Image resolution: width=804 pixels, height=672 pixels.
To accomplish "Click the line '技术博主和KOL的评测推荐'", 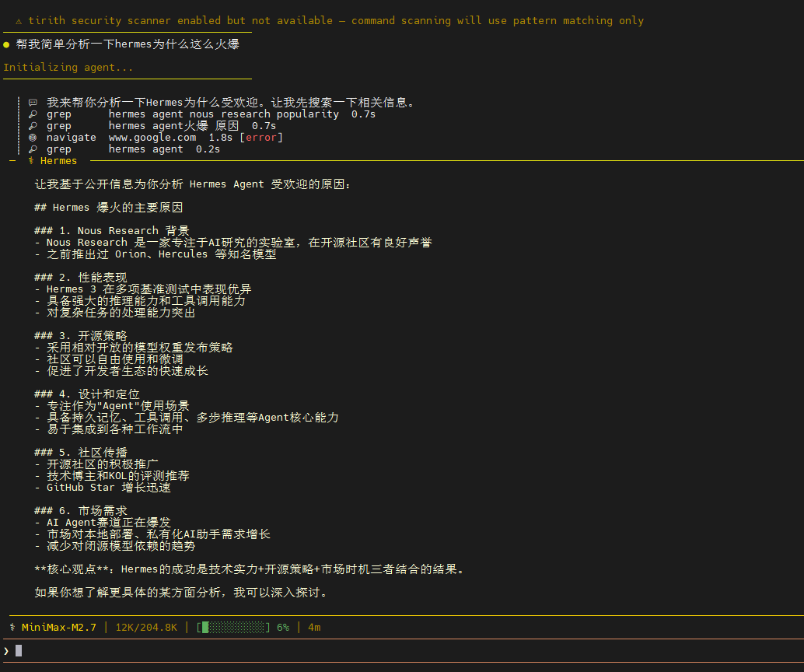I will (118, 476).
